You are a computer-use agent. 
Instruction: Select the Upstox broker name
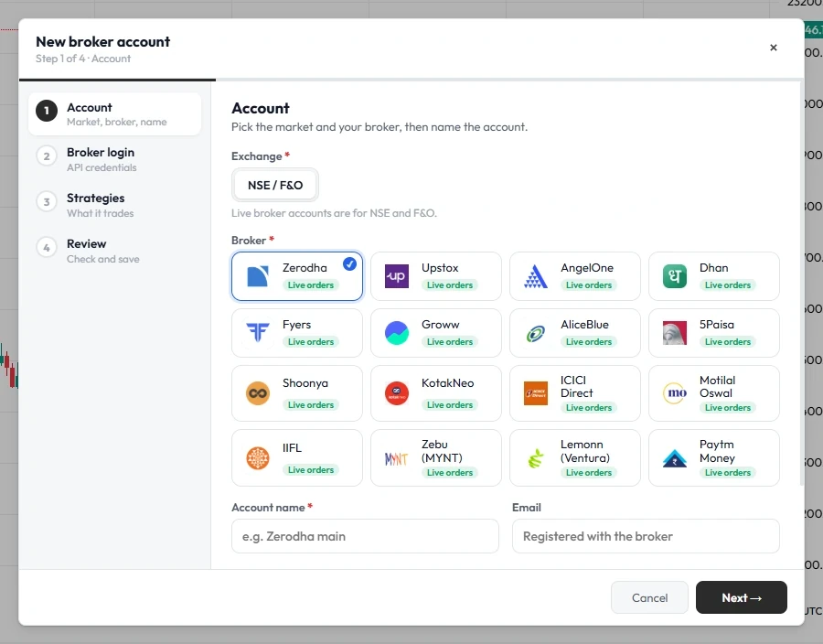(x=440, y=268)
